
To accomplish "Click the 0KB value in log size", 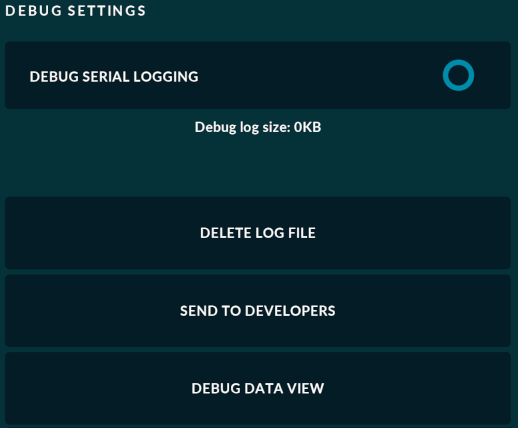I will pos(307,127).
